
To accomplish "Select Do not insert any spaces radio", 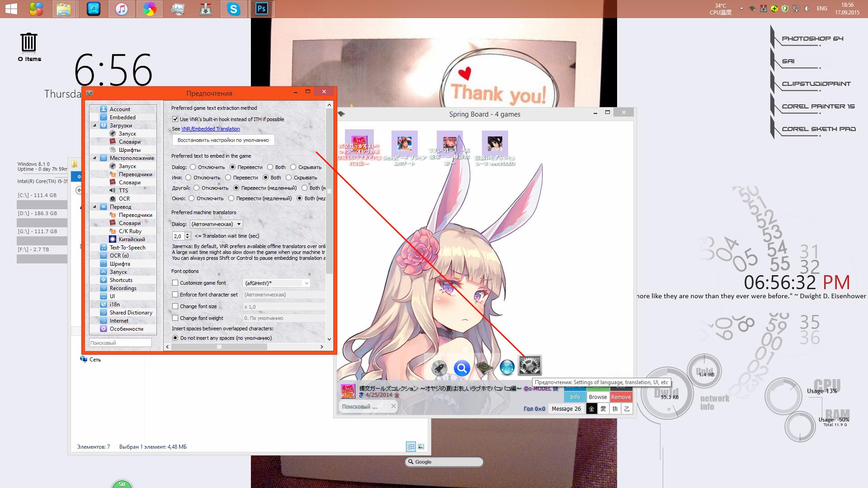I will (175, 338).
